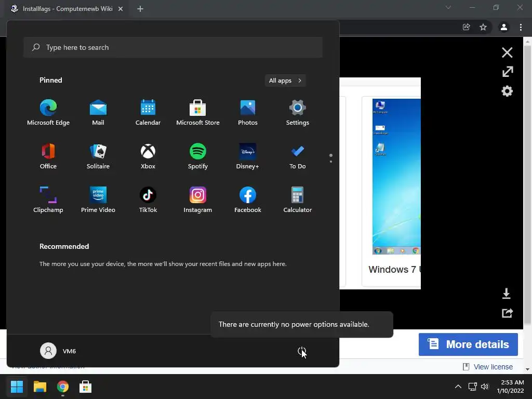Open the To Do app

(x=298, y=156)
